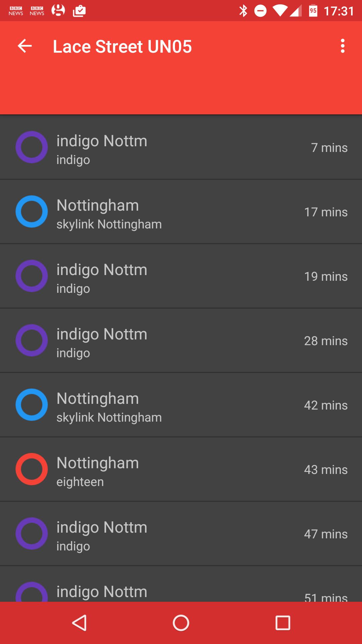Tap the 17 mins arrival time
Image resolution: width=362 pixels, height=644 pixels.
pyautogui.click(x=325, y=212)
